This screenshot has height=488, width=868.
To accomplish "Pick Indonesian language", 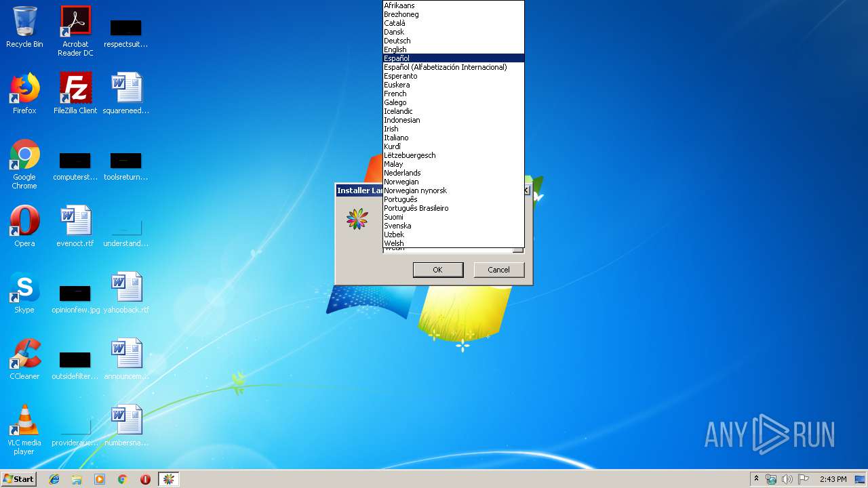I will click(454, 120).
